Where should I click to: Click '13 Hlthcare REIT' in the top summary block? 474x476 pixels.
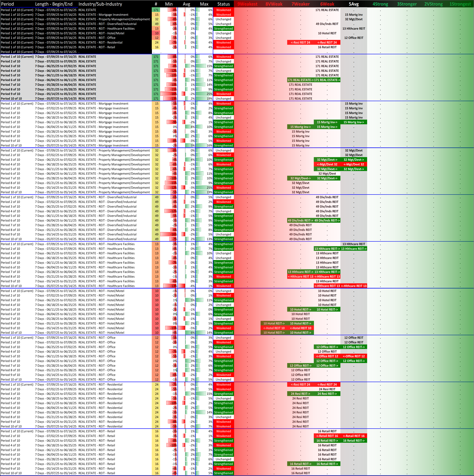tap(354, 29)
